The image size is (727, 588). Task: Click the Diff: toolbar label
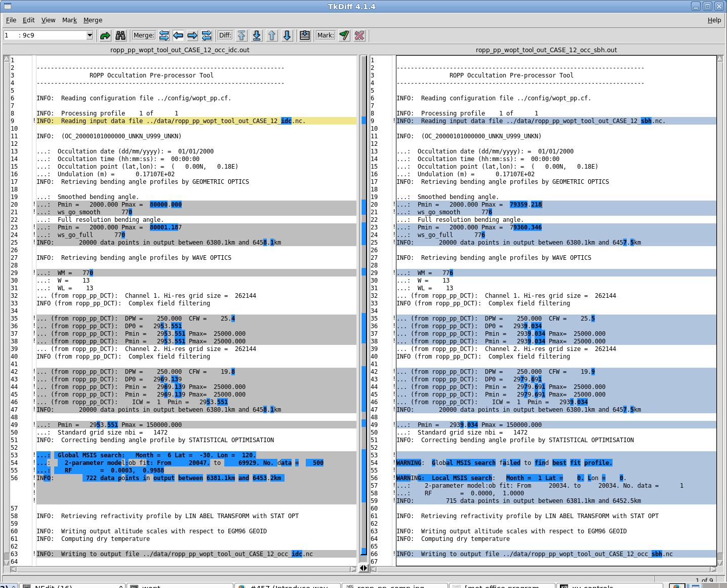(x=225, y=35)
